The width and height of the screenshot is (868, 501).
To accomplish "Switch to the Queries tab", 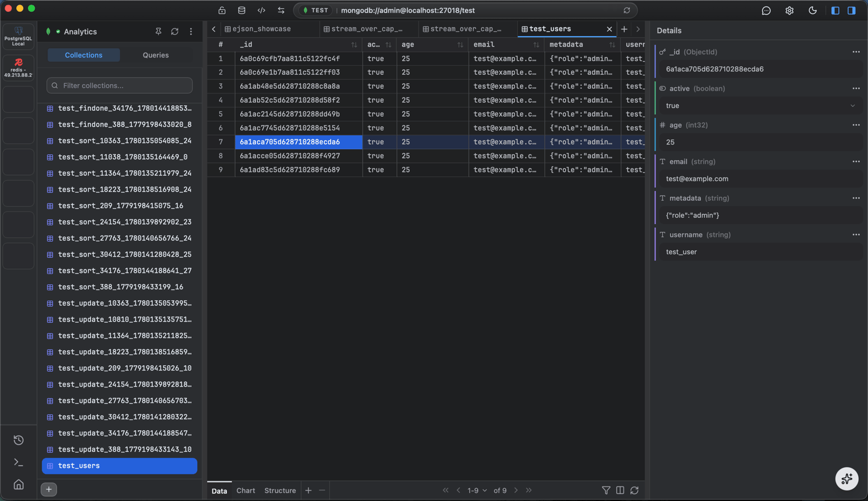I will click(x=155, y=55).
